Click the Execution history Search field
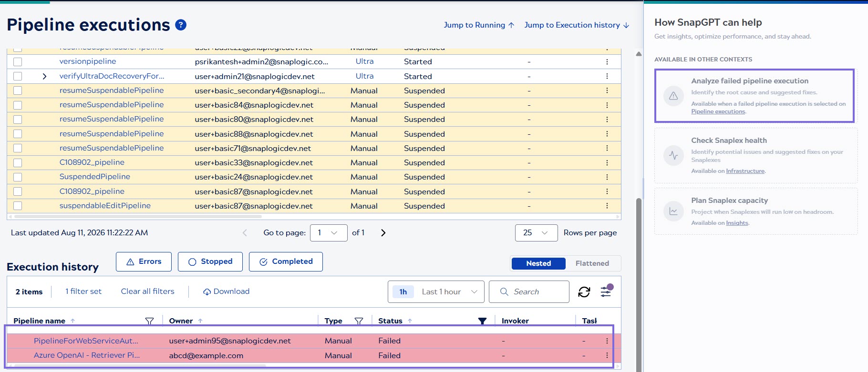 pos(529,292)
